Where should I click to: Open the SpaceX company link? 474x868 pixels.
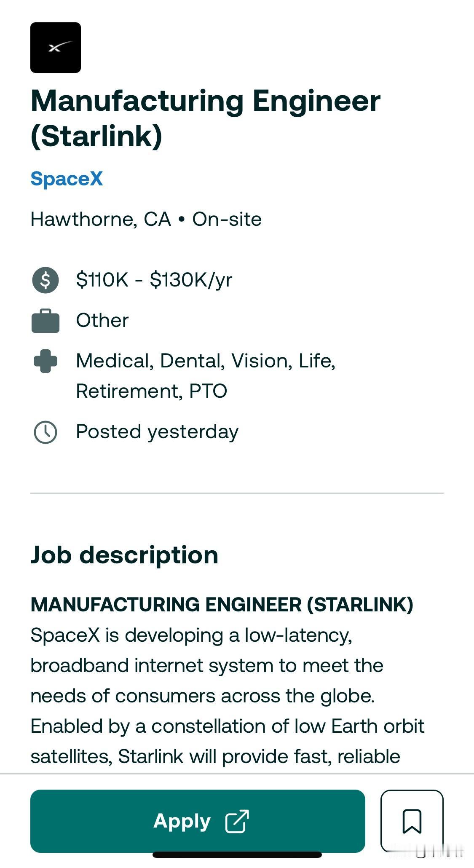pos(67,179)
